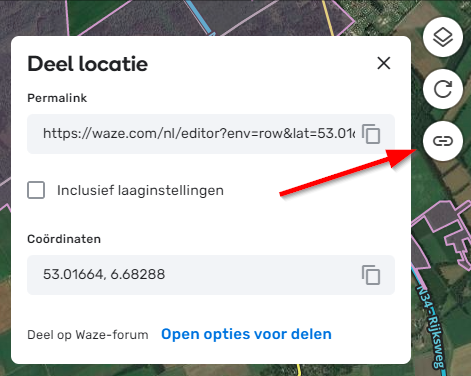
Task: Copy the coordinates to clipboard
Action: click(371, 275)
